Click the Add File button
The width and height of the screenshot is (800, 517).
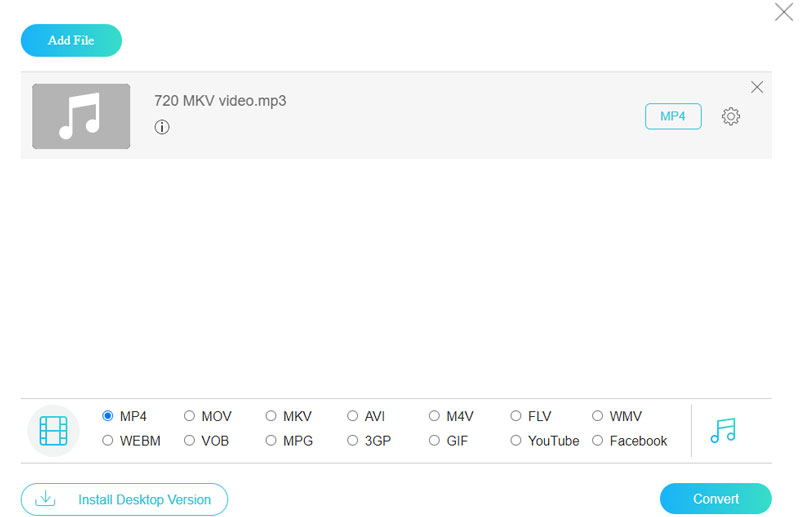click(71, 41)
